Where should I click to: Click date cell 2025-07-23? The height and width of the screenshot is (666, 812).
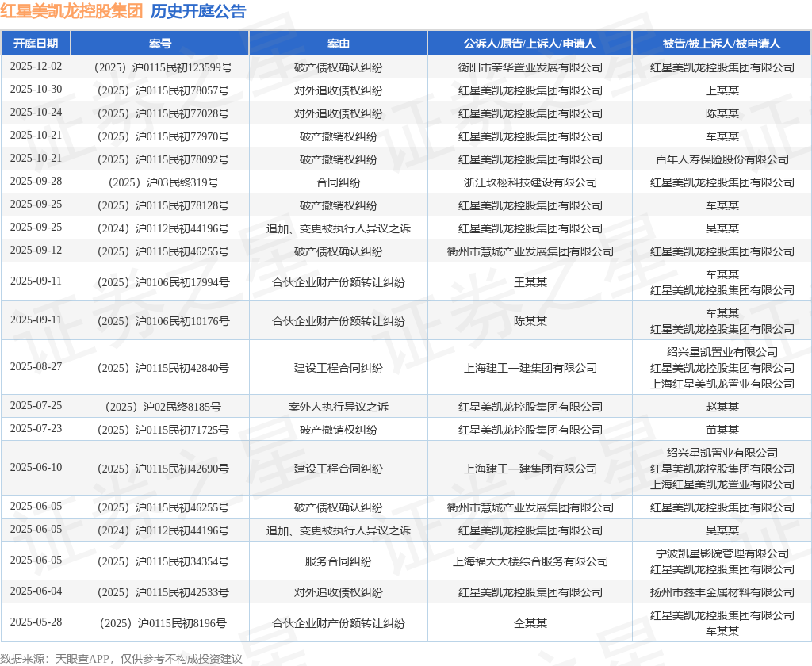point(36,428)
